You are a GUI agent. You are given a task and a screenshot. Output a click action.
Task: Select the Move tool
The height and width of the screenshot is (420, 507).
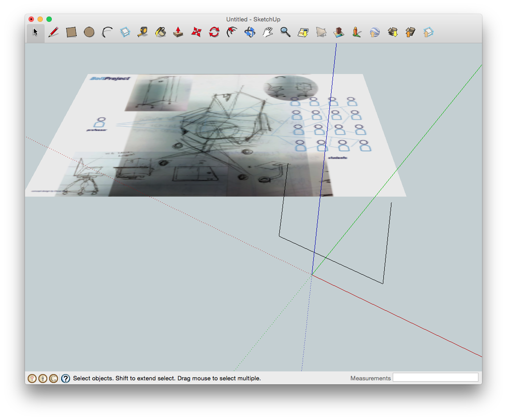[x=196, y=32]
